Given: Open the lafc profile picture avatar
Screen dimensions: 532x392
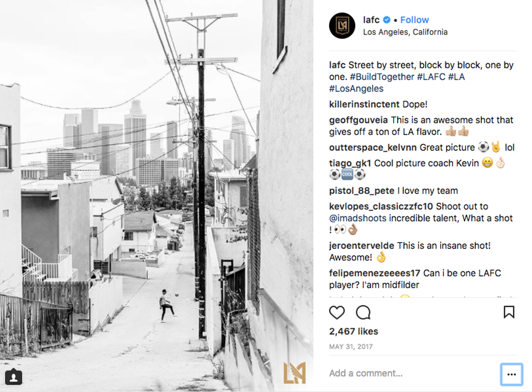Looking at the screenshot, I should 342,25.
